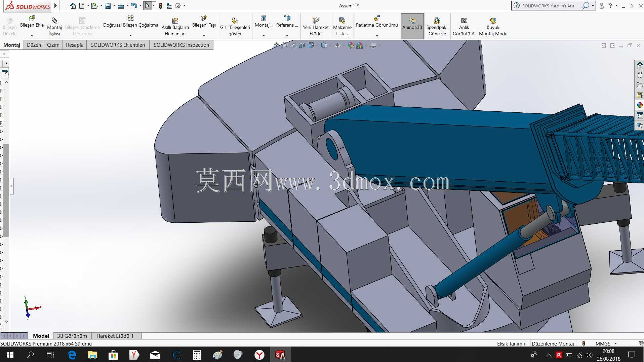This screenshot has width=644, height=362.
Task: Open the SOLIDWORKS Eklentileri tab
Action: [118, 45]
